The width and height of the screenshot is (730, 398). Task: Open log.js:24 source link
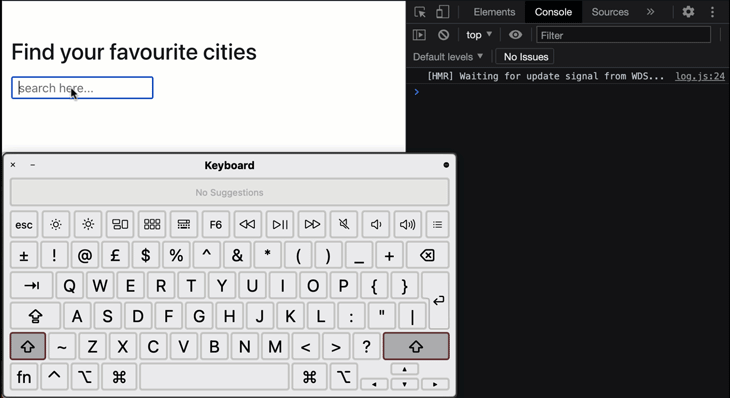[x=700, y=76]
